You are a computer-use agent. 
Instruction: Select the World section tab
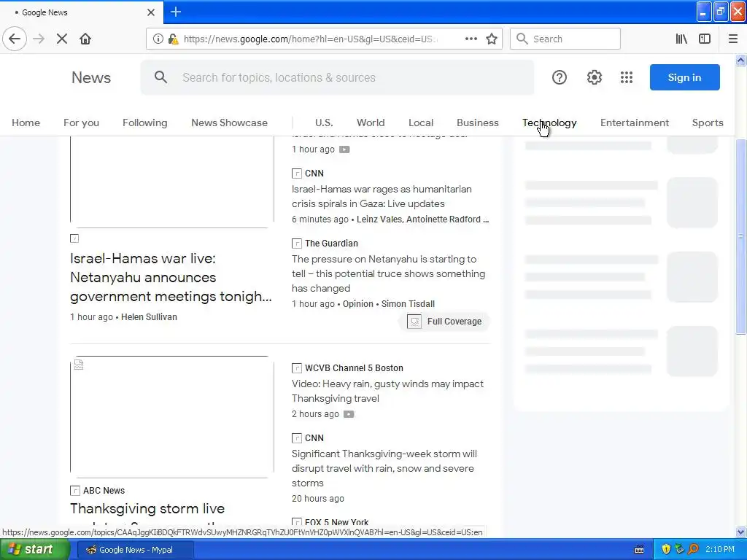(x=370, y=122)
